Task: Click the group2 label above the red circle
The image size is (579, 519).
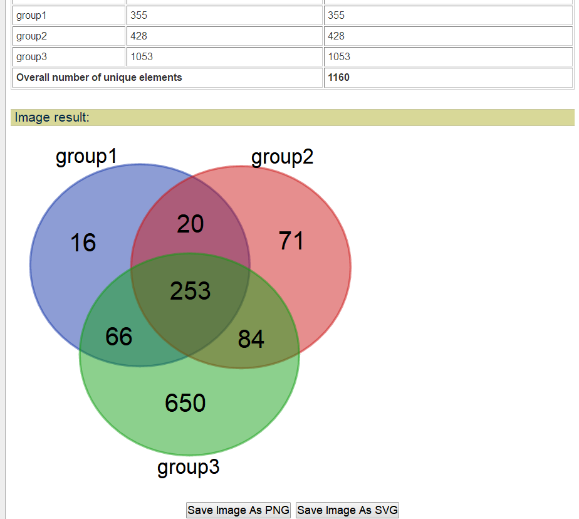Action: 282,158
